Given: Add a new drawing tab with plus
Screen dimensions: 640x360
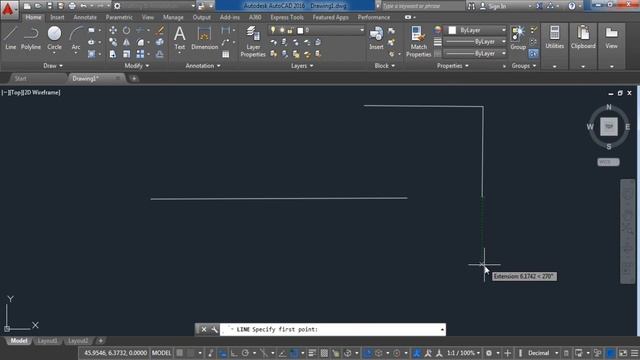Looking at the screenshot, I should [134, 78].
